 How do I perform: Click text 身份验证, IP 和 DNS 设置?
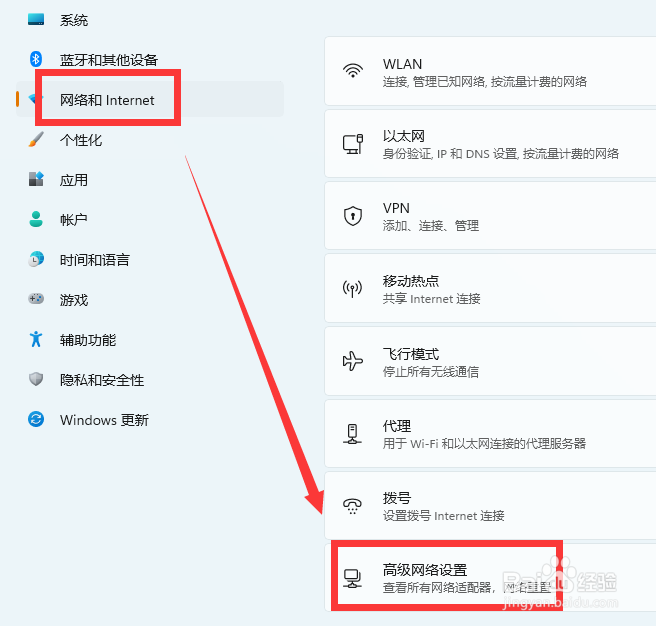(450, 154)
